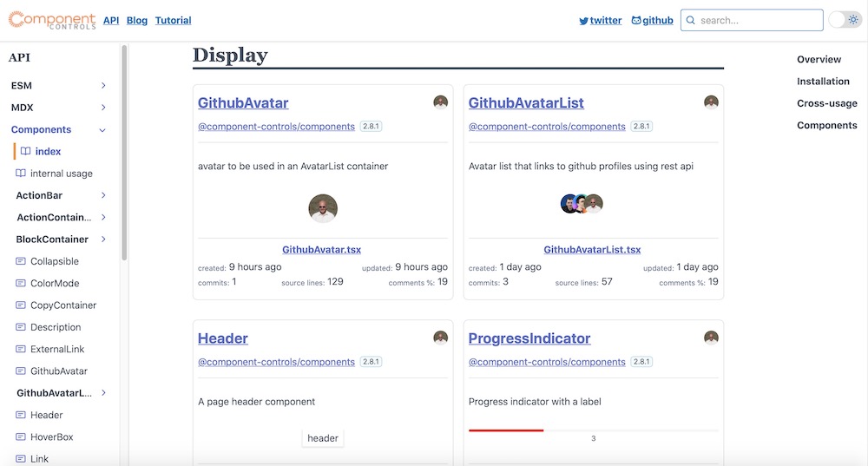Click the Description document icon
Viewport: 868px width, 466px height.
point(21,327)
